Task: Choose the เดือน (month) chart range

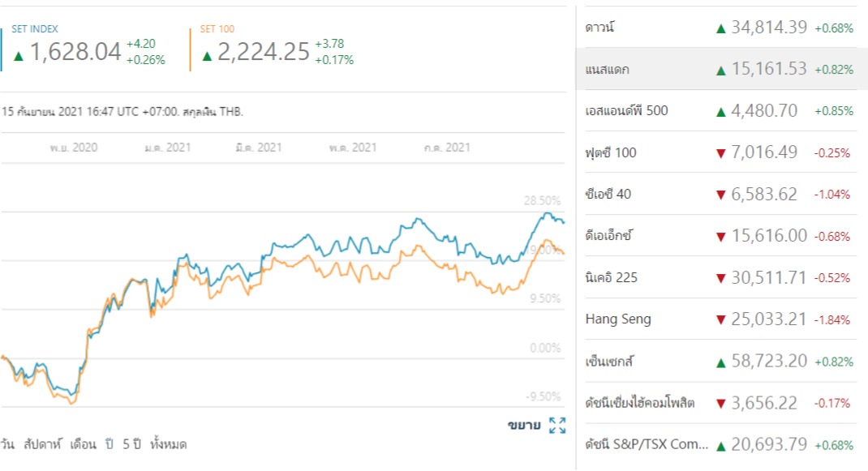Action: [83, 444]
